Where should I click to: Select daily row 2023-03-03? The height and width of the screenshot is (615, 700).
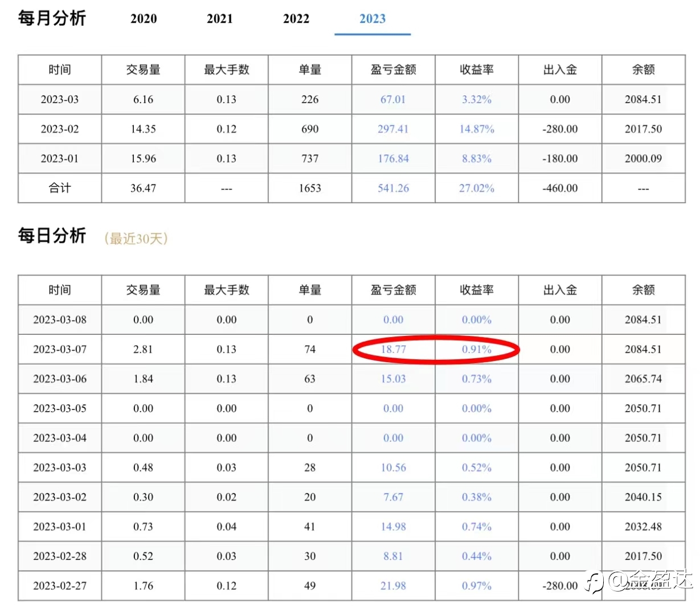coord(351,468)
